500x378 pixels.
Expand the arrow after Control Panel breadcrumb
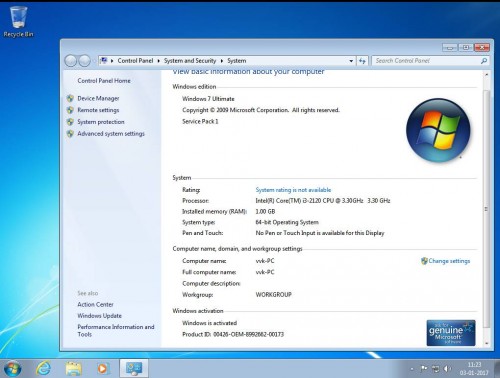point(159,61)
